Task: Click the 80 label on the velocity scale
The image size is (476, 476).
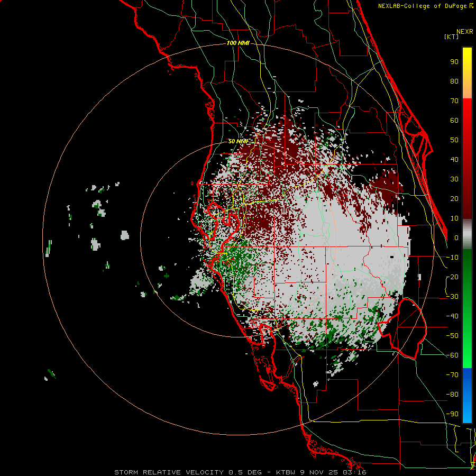Action: point(454,81)
